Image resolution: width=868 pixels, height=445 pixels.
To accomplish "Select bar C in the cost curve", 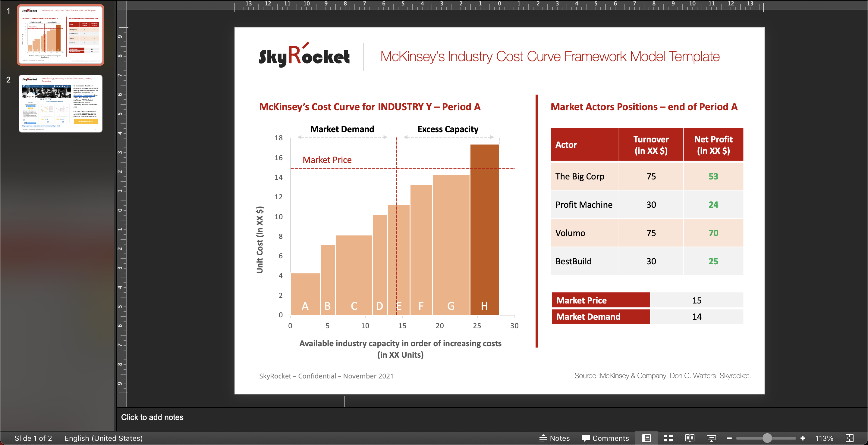I will point(354,275).
